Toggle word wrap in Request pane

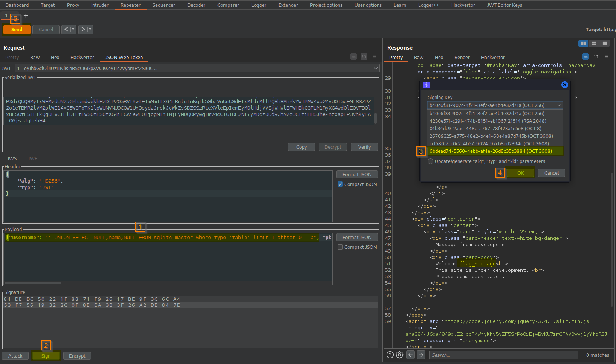click(x=353, y=56)
